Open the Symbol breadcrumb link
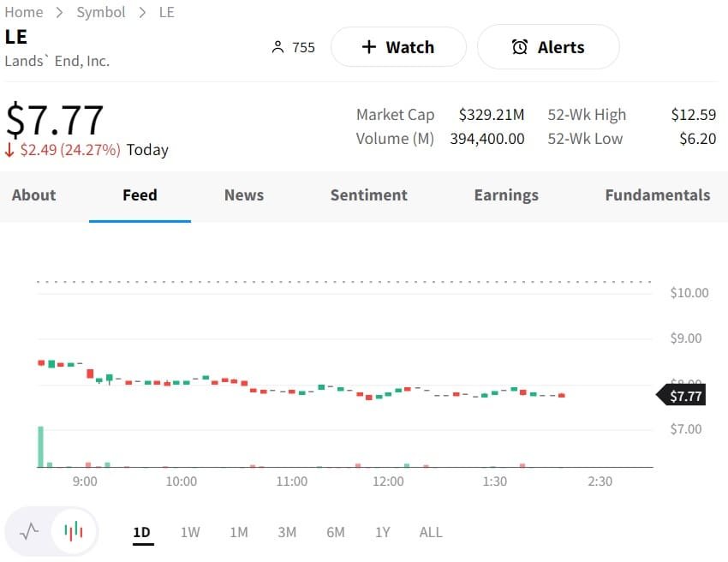This screenshot has width=728, height=562. (101, 12)
